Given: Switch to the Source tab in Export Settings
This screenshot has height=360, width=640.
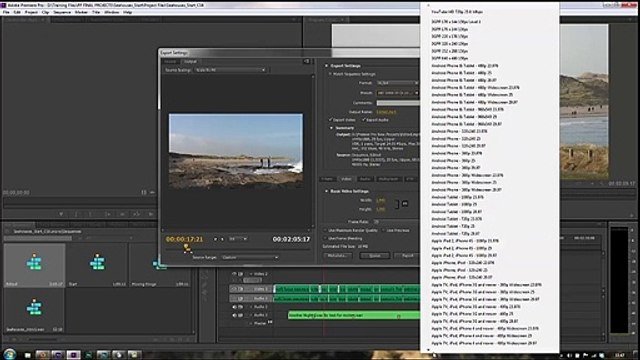Looking at the screenshot, I should [170, 62].
